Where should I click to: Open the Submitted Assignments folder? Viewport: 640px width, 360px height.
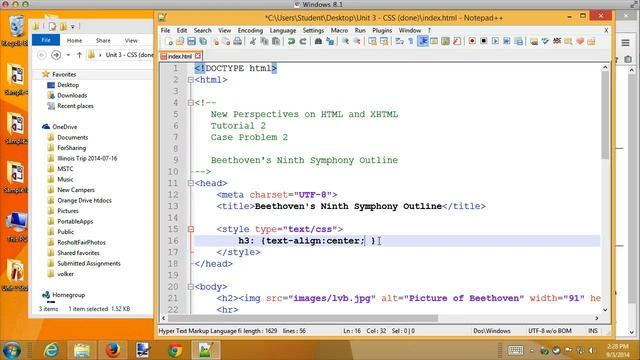pyautogui.click(x=89, y=264)
